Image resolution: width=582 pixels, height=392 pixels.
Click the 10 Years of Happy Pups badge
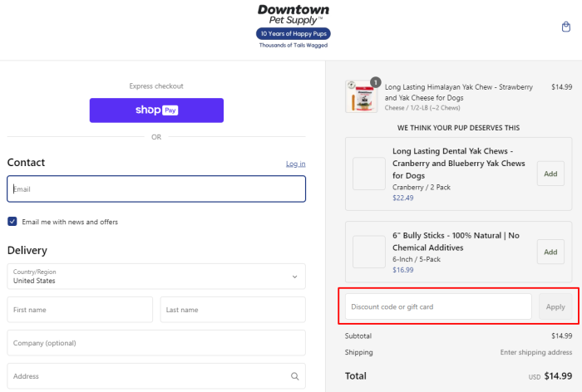tap(293, 34)
